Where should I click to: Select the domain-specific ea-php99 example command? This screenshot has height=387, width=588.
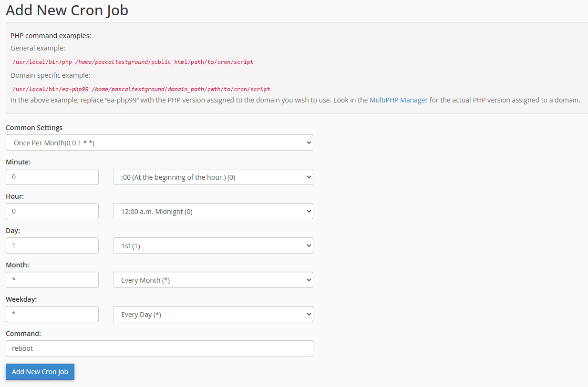pyautogui.click(x=141, y=89)
